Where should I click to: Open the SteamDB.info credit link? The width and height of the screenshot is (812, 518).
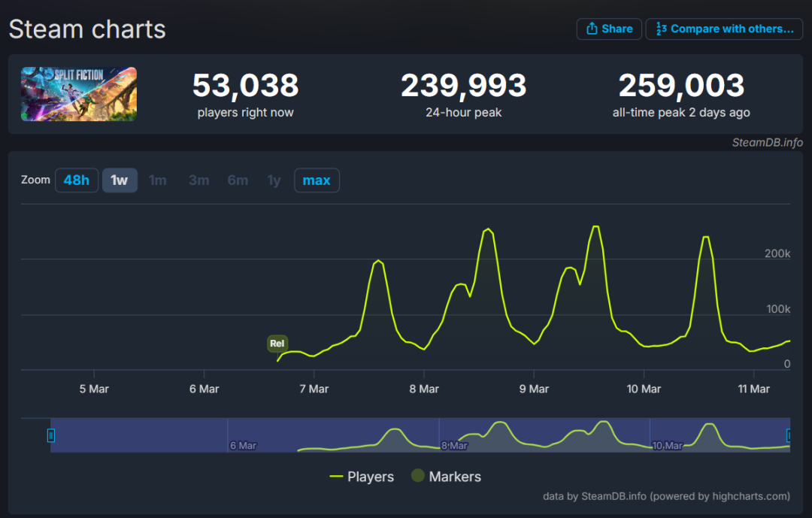(x=767, y=142)
